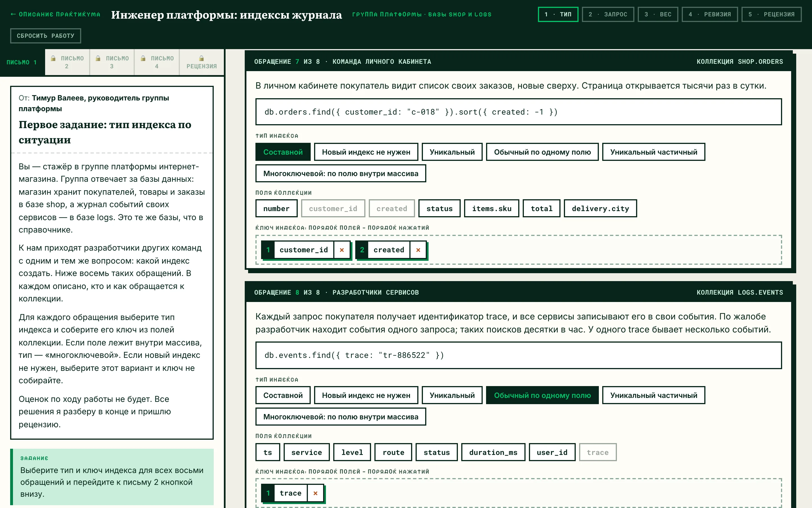The width and height of the screenshot is (812, 508).
Task: Add delivery.city field to index key
Action: (x=600, y=209)
